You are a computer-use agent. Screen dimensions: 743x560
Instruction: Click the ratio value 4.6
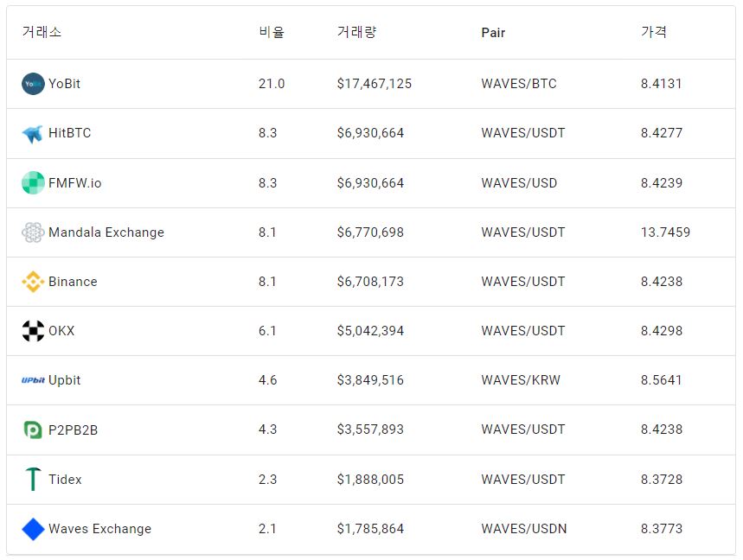coord(268,380)
